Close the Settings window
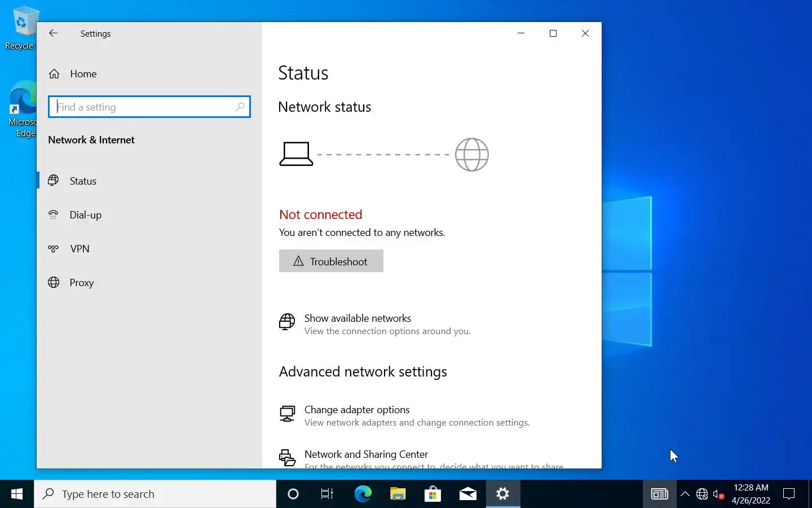The height and width of the screenshot is (508, 812). click(585, 33)
